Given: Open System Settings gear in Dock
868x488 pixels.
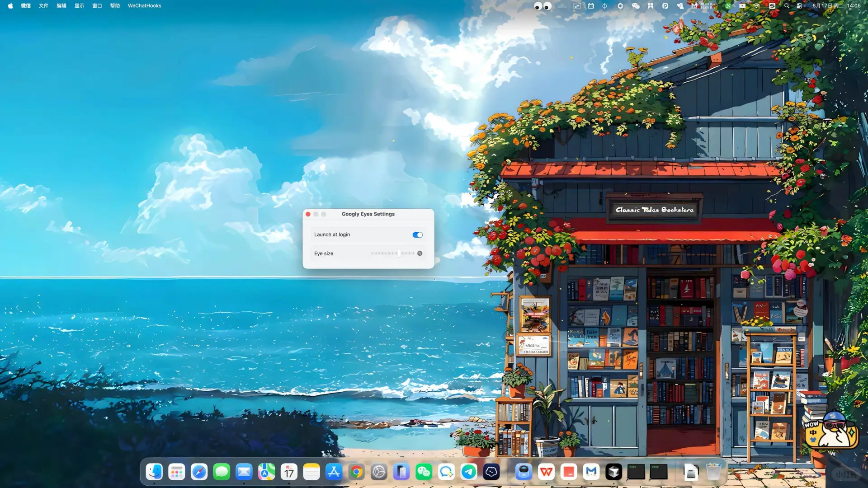Looking at the screenshot, I should (379, 472).
